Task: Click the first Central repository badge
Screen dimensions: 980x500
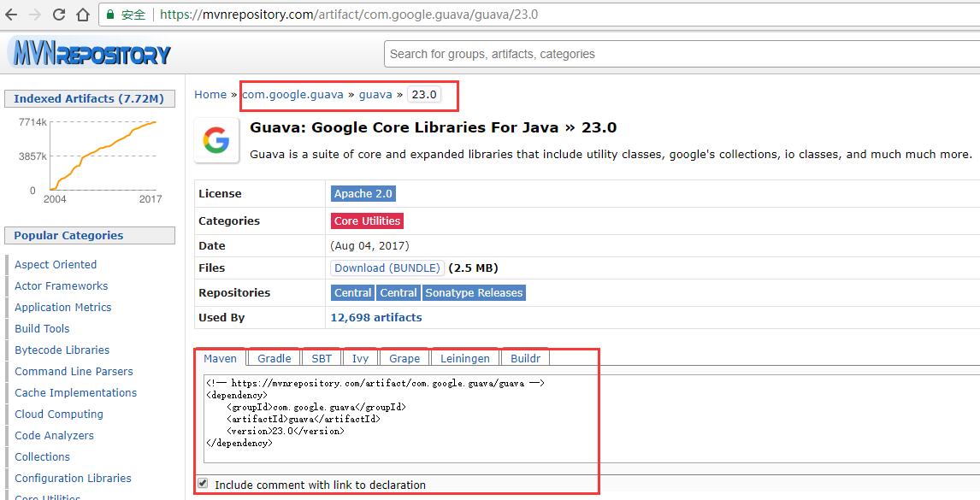Action: coord(352,292)
